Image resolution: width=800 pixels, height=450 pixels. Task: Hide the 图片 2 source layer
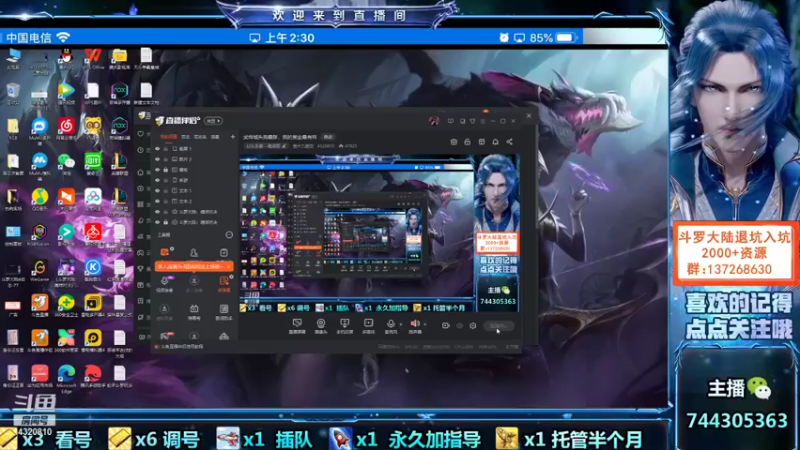[x=157, y=159]
